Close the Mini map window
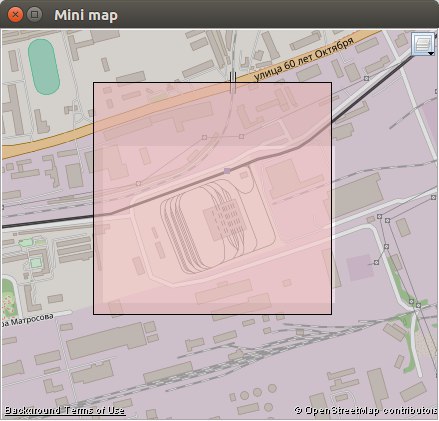 (15, 15)
